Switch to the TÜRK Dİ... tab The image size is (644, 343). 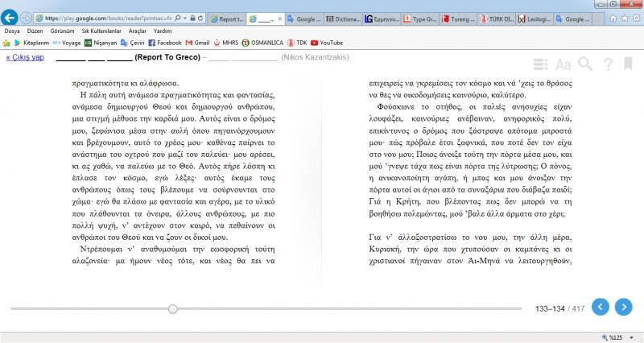pos(497,19)
